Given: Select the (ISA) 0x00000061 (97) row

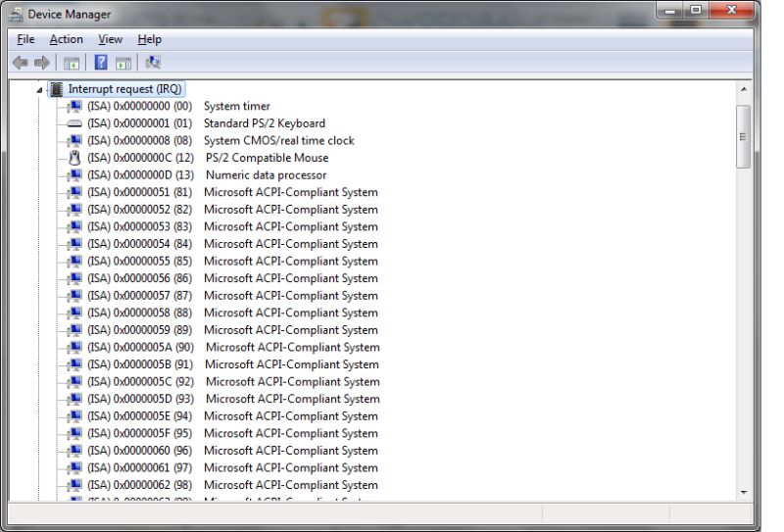Looking at the screenshot, I should coord(232,467).
